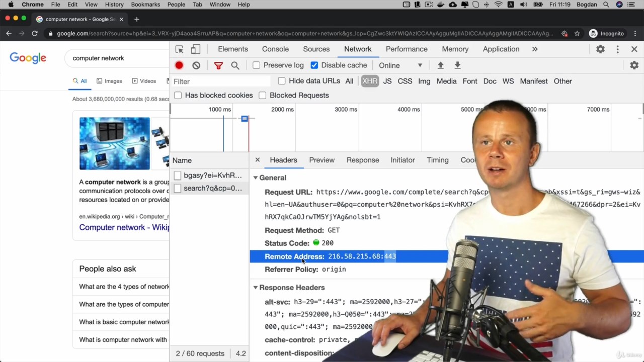
Task: Filter requests by JS type
Action: click(387, 81)
